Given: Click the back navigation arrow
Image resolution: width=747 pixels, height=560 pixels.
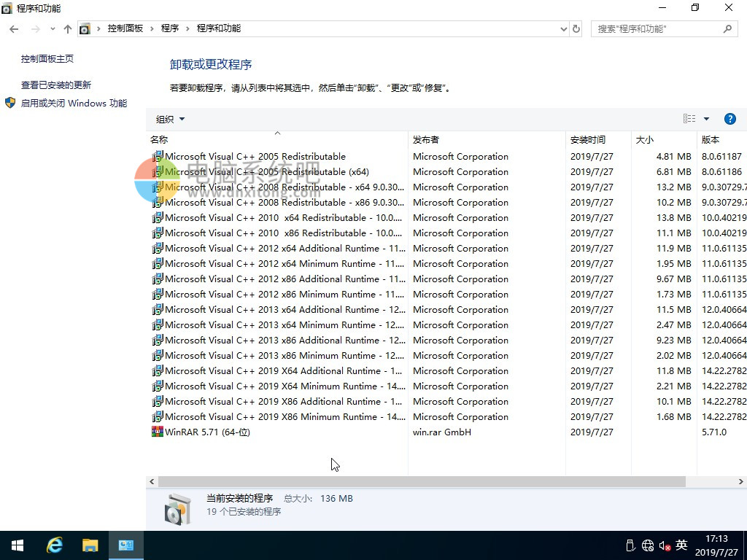Looking at the screenshot, I should (x=15, y=29).
